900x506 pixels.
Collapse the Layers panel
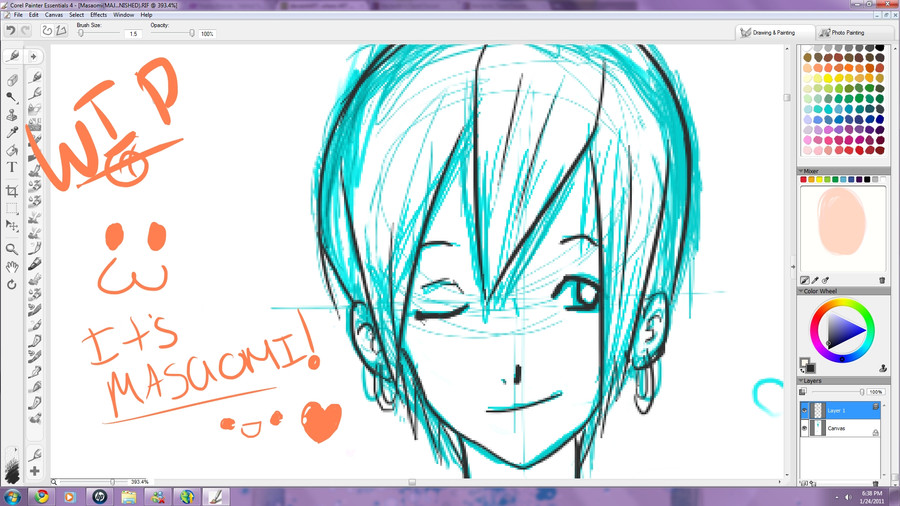pyautogui.click(x=801, y=380)
